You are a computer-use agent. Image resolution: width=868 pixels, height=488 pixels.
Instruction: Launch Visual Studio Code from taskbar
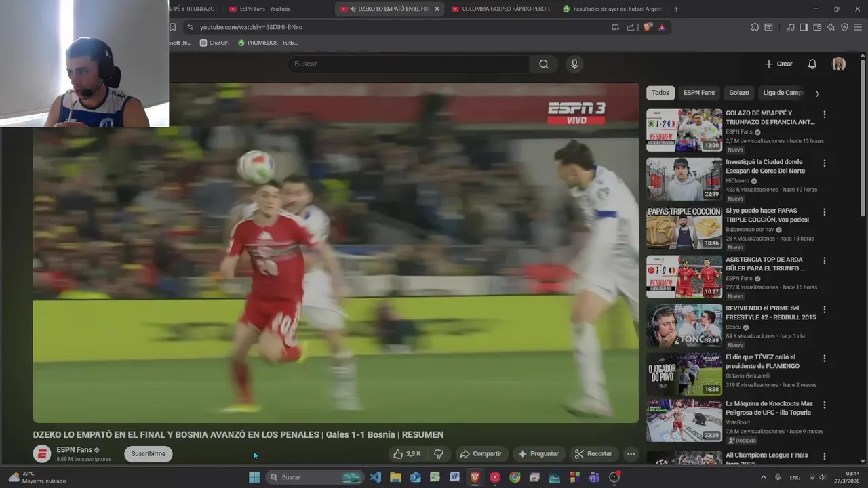click(x=376, y=477)
